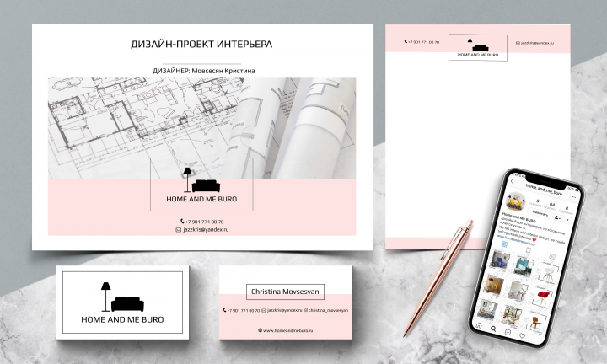Open the white dining table post
This screenshot has height=364, width=607.
pos(518,292)
